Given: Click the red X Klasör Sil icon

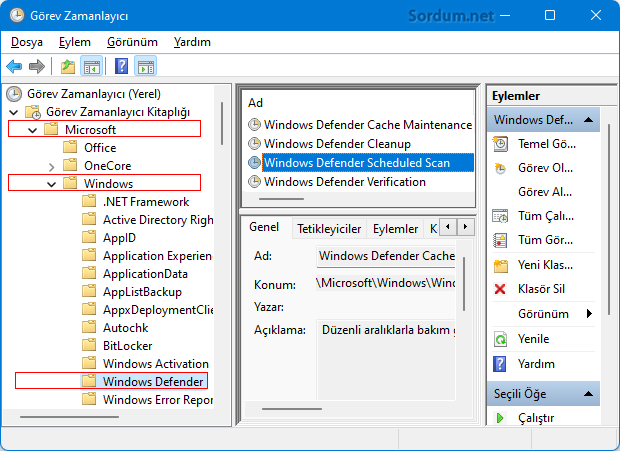Looking at the screenshot, I should [500, 289].
